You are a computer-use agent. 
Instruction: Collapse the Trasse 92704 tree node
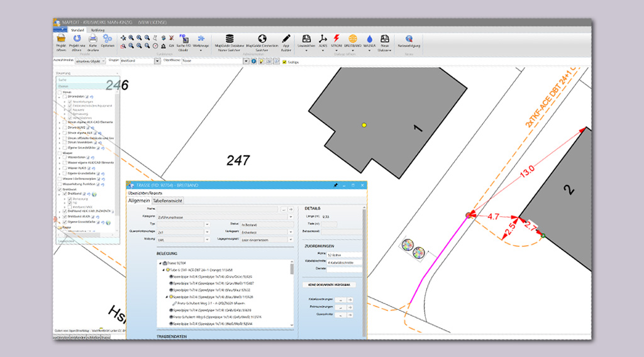coord(159,263)
